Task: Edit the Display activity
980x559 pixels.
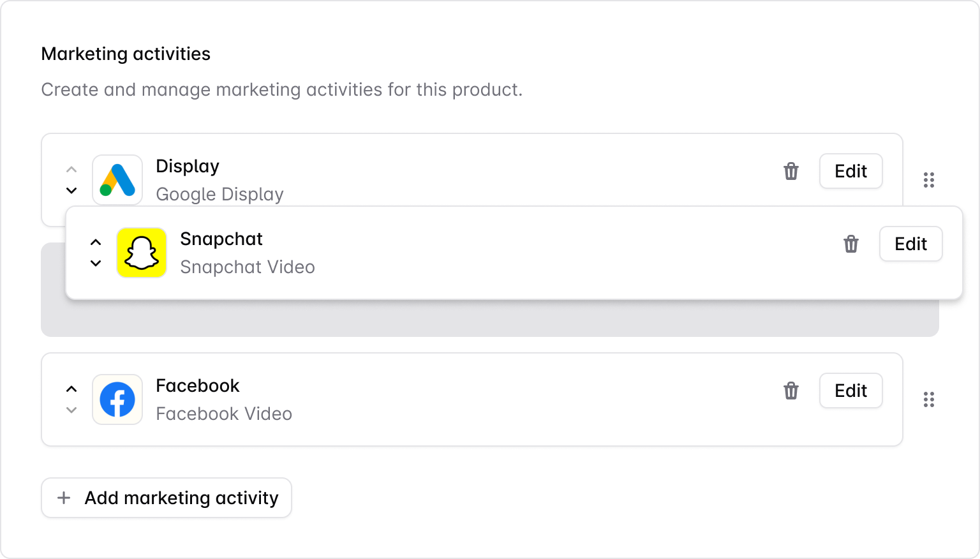Action: [850, 171]
